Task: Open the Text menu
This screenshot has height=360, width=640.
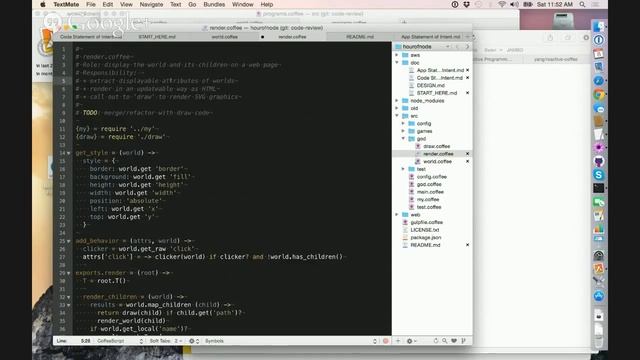Action: pos(176,4)
